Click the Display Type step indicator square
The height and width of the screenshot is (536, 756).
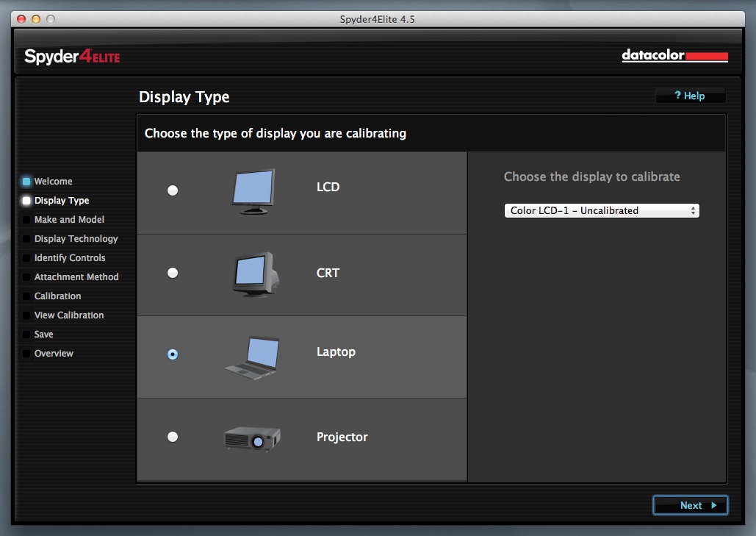(26, 201)
